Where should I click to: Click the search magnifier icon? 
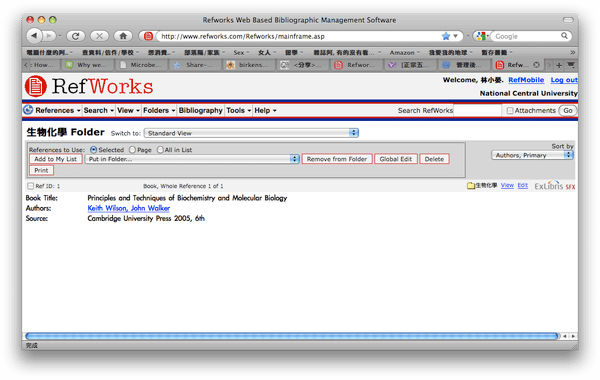click(564, 36)
